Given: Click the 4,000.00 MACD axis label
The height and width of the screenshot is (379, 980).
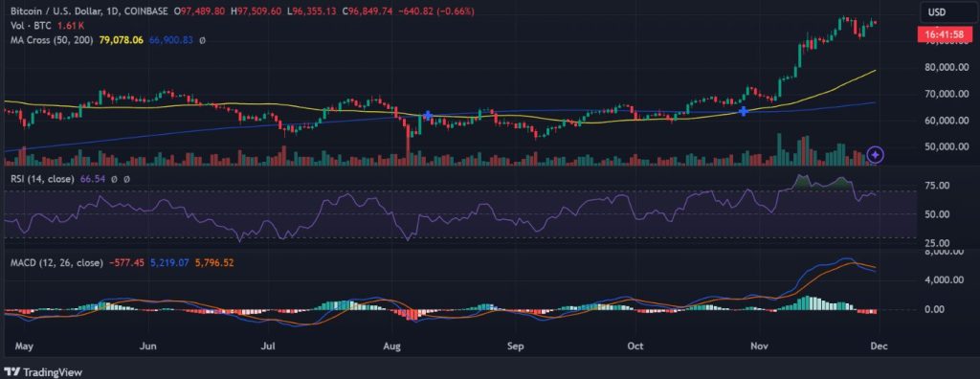Looking at the screenshot, I should [945, 280].
